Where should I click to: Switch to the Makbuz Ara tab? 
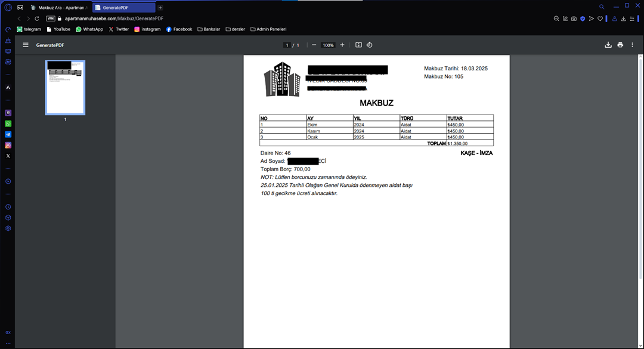point(60,8)
